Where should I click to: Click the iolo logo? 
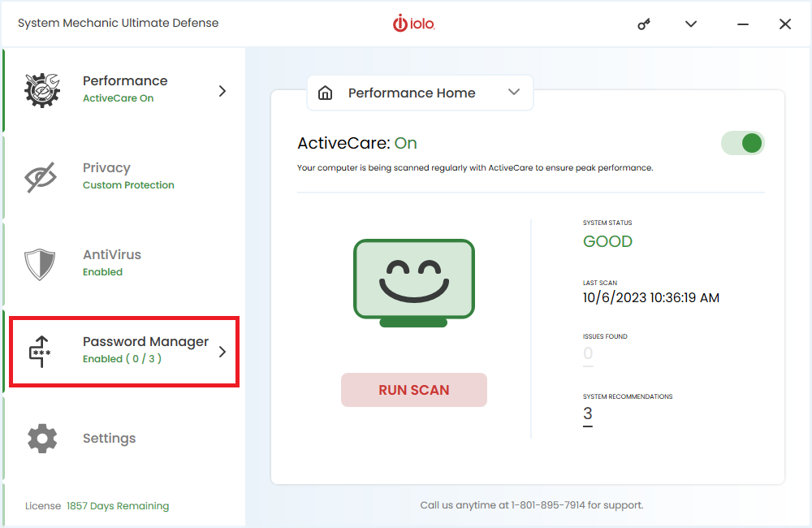414,24
